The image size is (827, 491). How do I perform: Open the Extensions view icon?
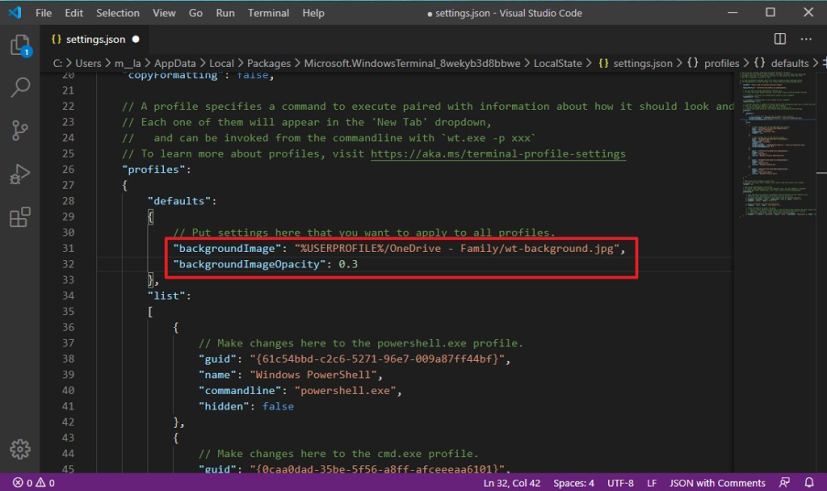[20, 218]
